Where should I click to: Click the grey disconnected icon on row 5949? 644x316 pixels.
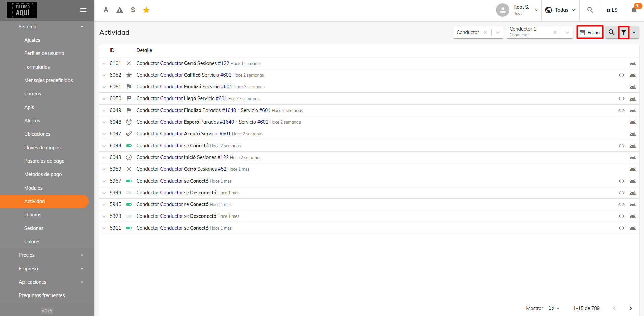click(129, 193)
